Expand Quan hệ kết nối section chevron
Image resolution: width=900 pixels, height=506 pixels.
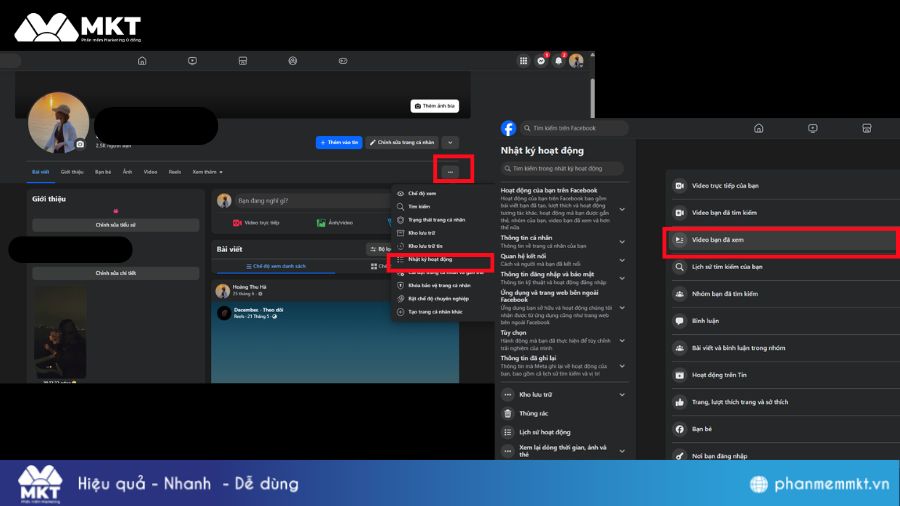(622, 260)
